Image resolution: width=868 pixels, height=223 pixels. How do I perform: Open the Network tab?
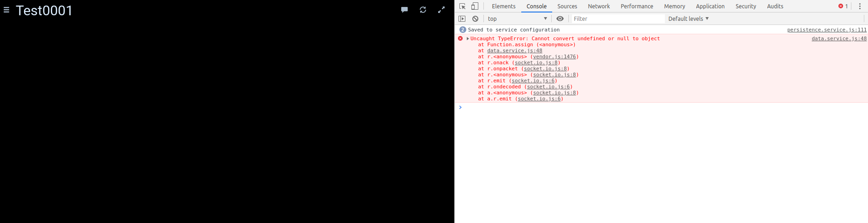pos(599,6)
